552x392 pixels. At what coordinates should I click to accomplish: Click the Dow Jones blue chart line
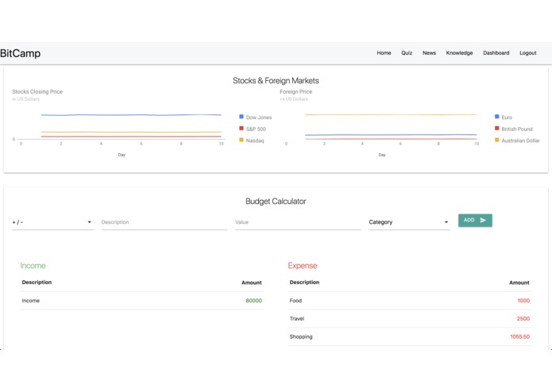pos(131,115)
